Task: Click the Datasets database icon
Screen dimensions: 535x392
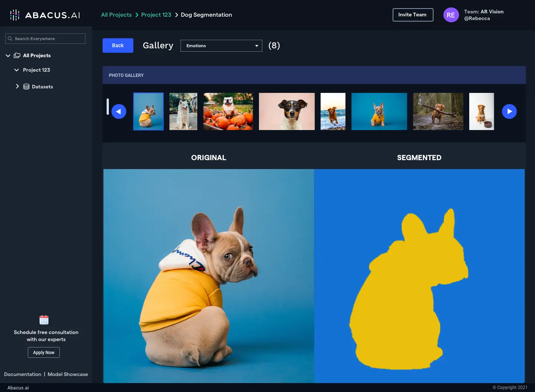Action: [26, 87]
